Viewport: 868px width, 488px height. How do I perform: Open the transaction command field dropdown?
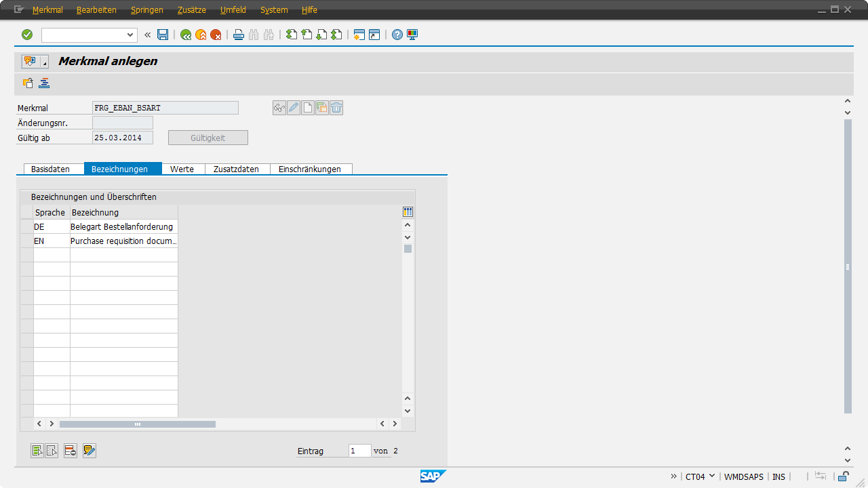[131, 35]
